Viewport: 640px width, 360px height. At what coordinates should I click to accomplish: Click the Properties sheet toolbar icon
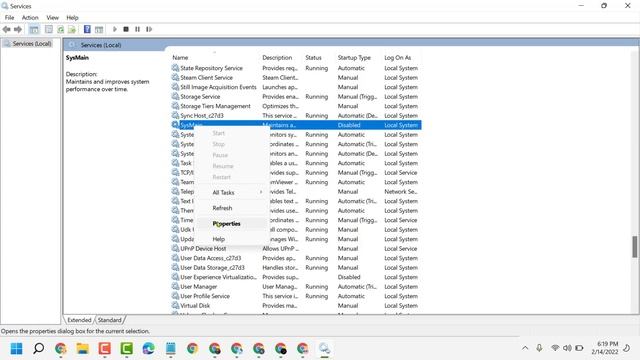coord(49,29)
